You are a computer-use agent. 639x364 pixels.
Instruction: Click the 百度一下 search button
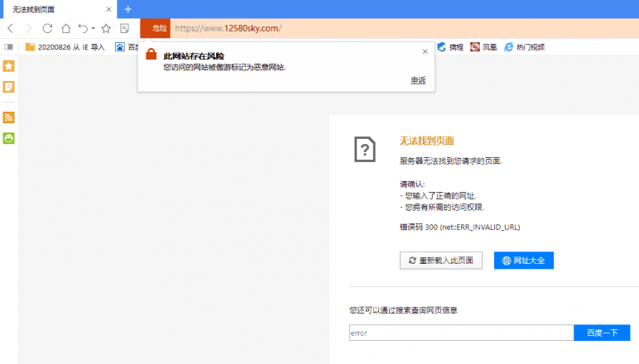coord(602,333)
